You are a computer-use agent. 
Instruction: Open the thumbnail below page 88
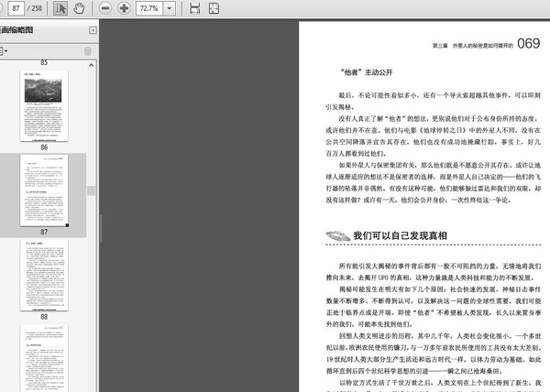[44, 358]
